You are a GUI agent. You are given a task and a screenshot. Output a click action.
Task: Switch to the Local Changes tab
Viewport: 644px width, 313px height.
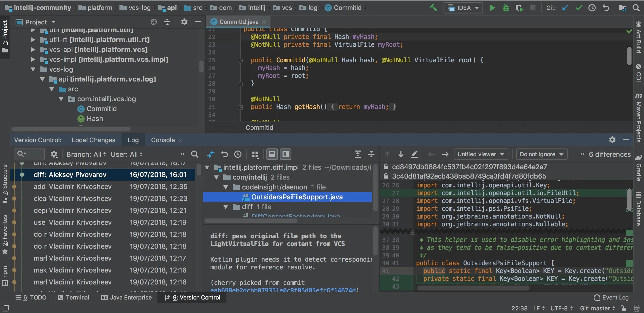[x=93, y=140]
